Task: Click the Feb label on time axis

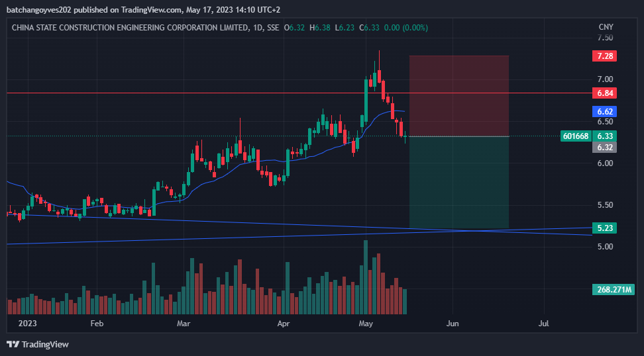Action: (97, 324)
